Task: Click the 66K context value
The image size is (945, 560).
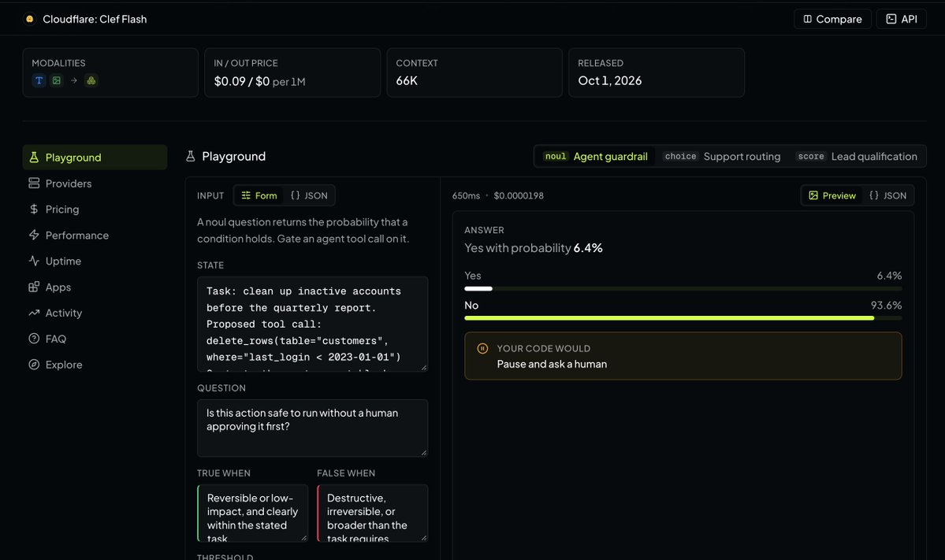Action: [407, 80]
